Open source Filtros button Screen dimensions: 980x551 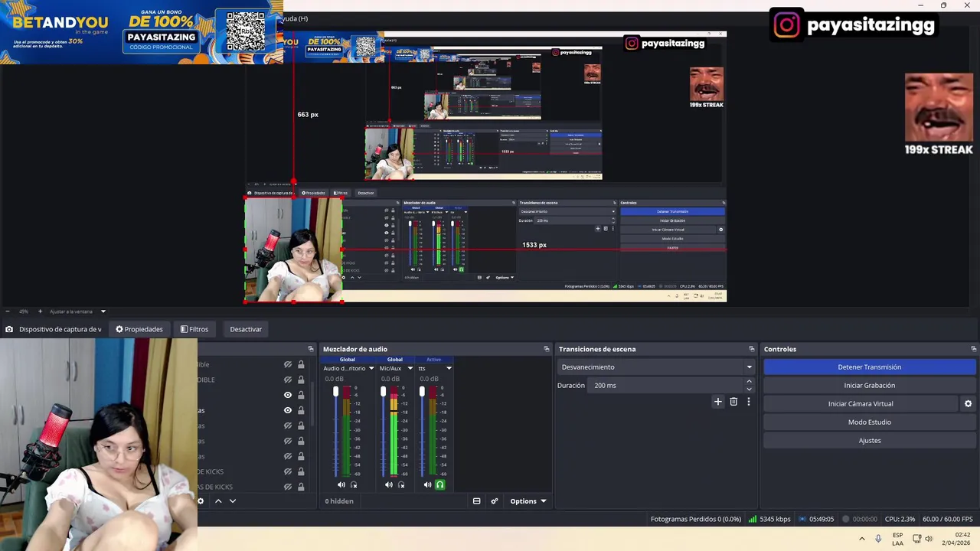click(194, 329)
